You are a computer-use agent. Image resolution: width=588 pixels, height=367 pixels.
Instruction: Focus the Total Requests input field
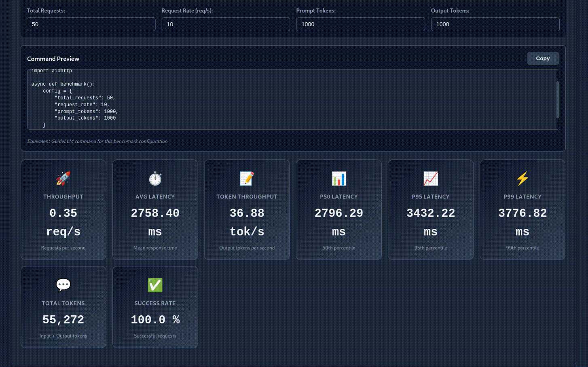tap(91, 24)
